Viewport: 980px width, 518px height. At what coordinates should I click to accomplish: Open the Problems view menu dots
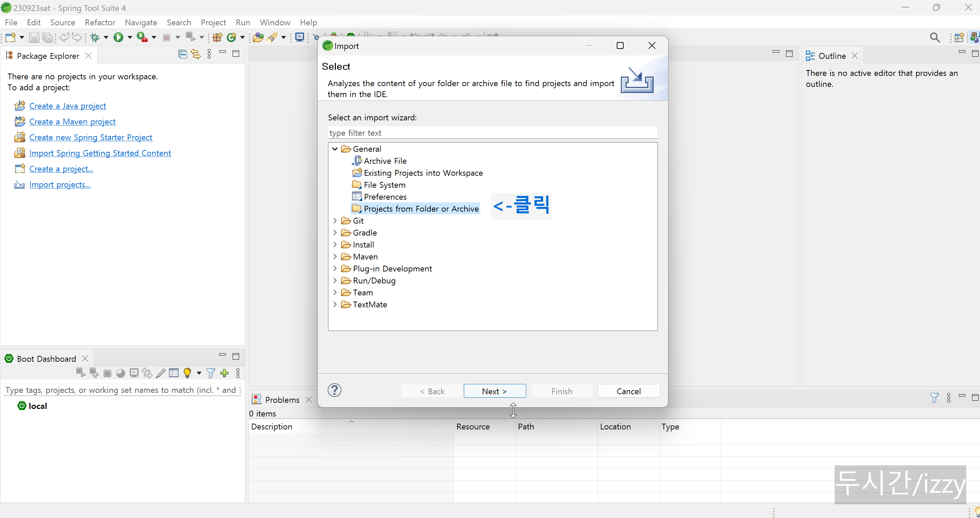(x=949, y=398)
